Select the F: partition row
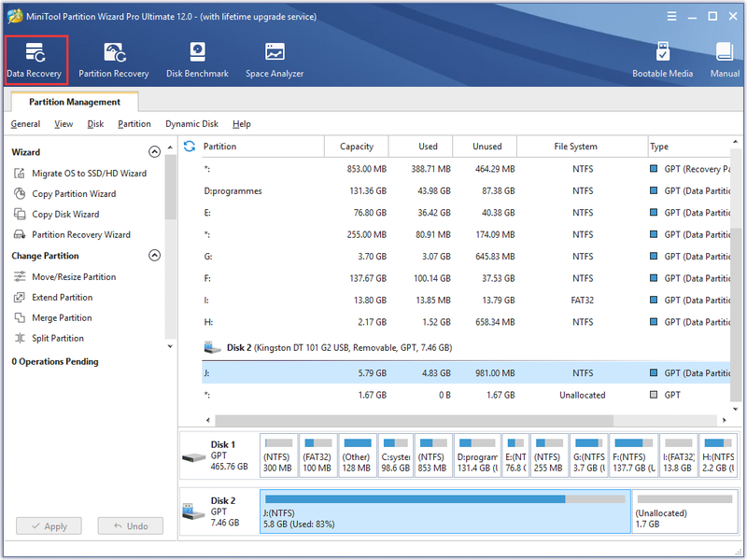The image size is (747, 560). click(x=466, y=278)
